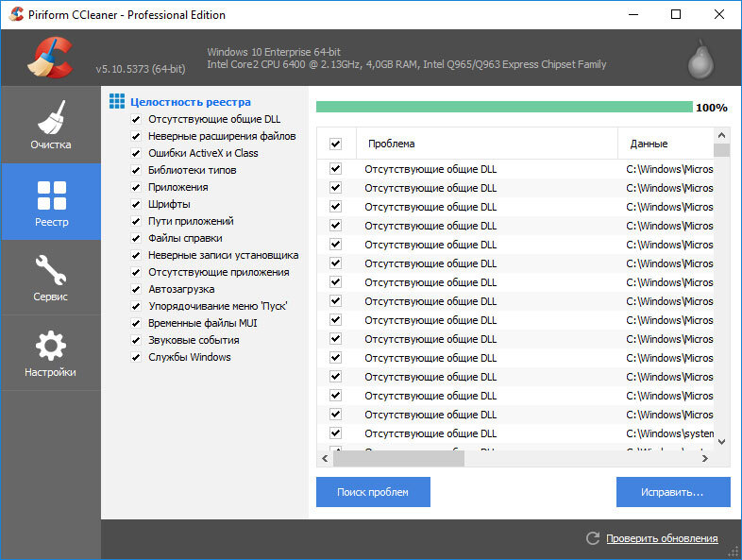Toggle Пути приложений checkbox
Screen dimensions: 742x560
[136, 222]
